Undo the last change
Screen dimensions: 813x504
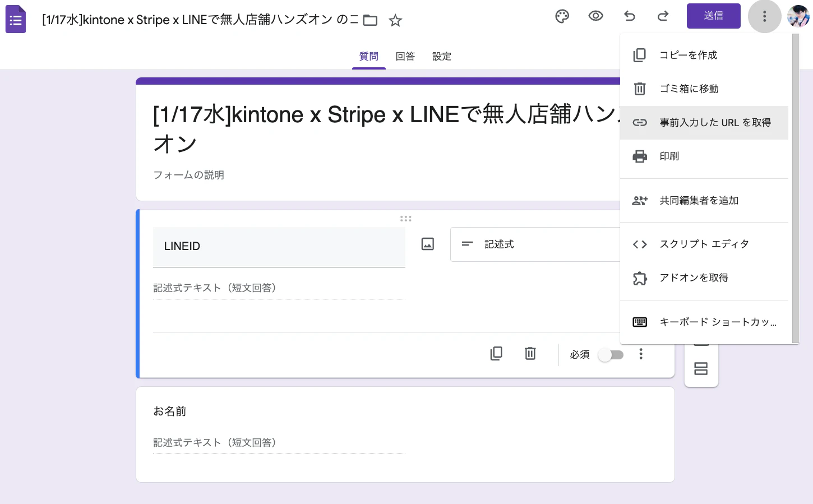pyautogui.click(x=630, y=16)
